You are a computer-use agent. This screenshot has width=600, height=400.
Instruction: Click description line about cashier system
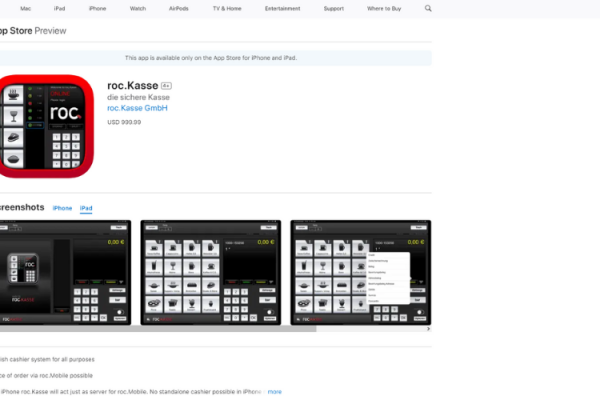click(x=47, y=359)
